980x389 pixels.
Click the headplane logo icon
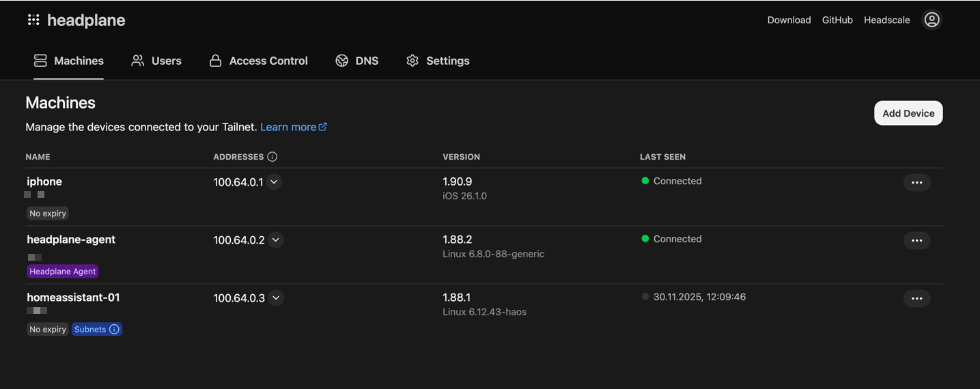coord(33,20)
